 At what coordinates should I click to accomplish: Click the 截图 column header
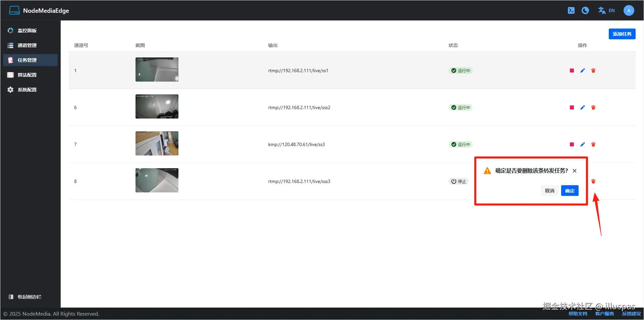point(140,45)
